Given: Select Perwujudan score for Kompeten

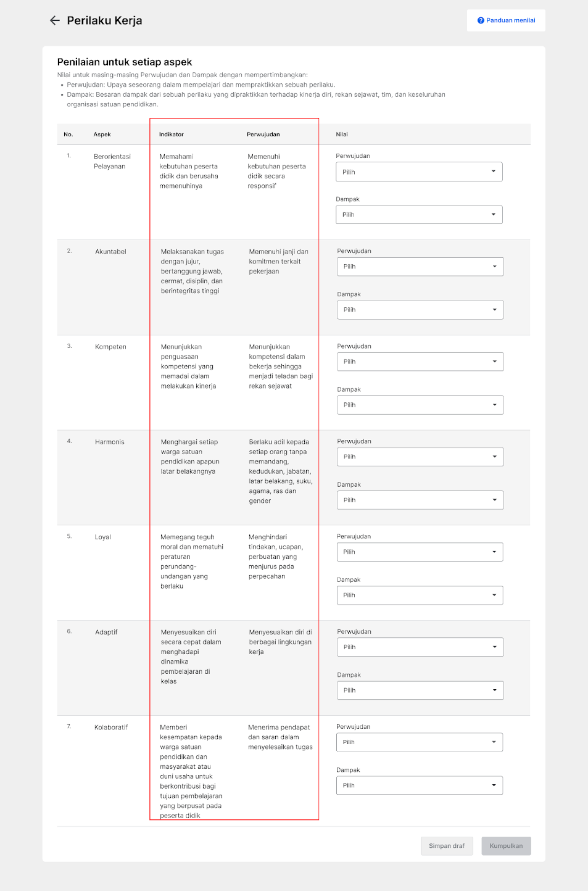Looking at the screenshot, I should [x=420, y=362].
